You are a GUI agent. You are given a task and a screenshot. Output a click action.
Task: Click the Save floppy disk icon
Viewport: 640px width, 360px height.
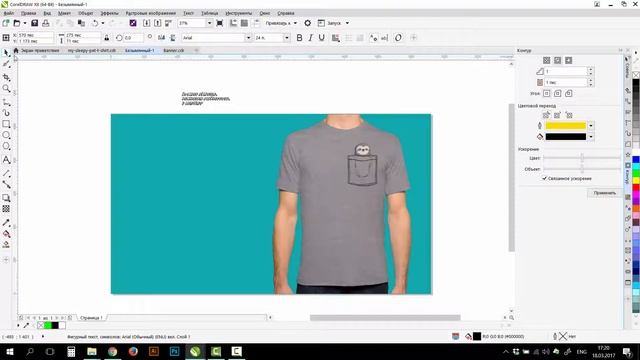pos(35,23)
